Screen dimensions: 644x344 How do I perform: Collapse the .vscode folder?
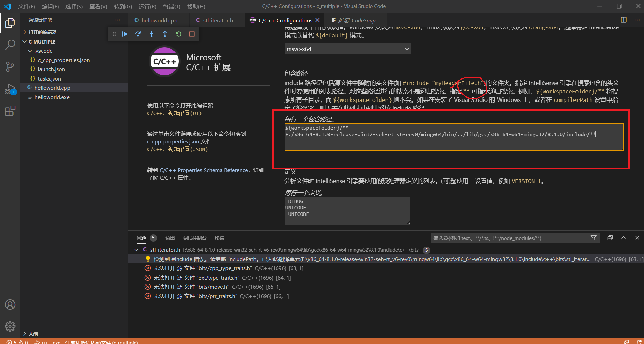pos(31,51)
